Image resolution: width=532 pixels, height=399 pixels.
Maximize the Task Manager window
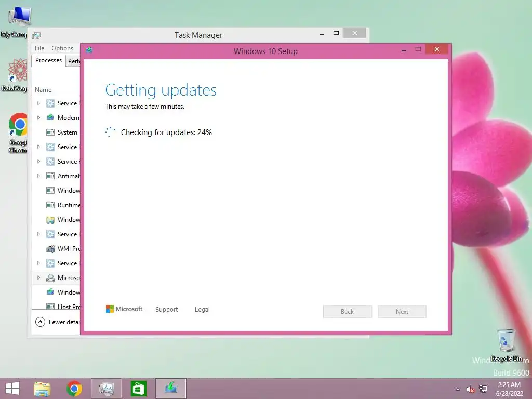click(x=336, y=33)
